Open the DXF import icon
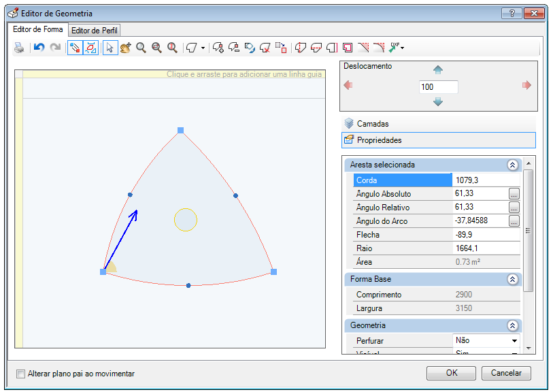Screen dimensions: 553x392 pyautogui.click(x=395, y=48)
